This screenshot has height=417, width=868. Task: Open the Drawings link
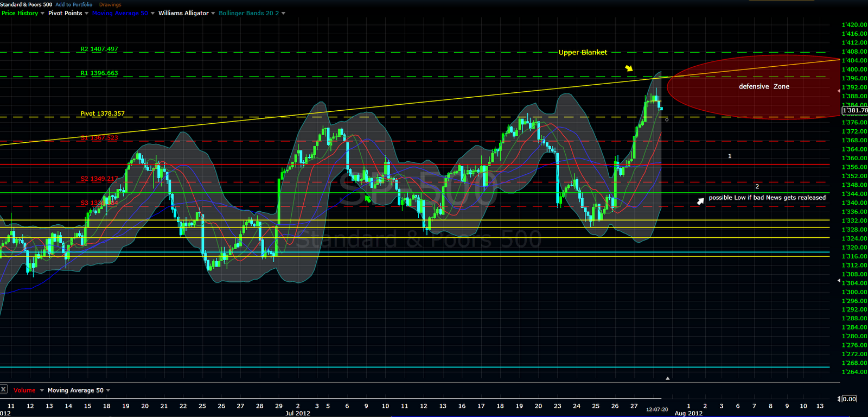(110, 4)
